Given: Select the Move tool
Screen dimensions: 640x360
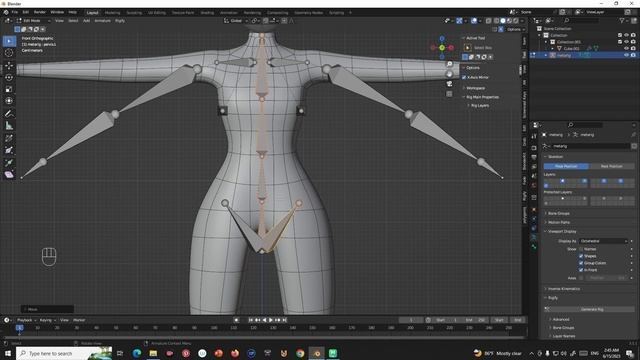Looking at the screenshot, I should tap(9, 66).
